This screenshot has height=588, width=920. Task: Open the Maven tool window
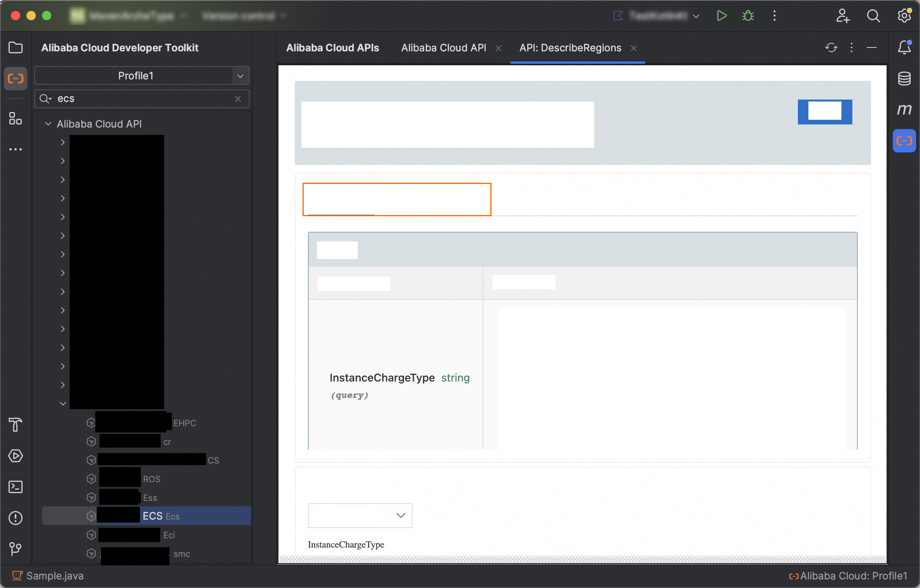[x=904, y=110]
